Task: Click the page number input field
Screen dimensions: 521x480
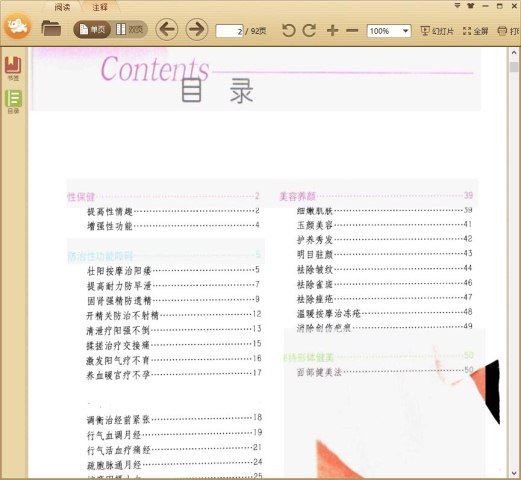Action: click(x=229, y=31)
